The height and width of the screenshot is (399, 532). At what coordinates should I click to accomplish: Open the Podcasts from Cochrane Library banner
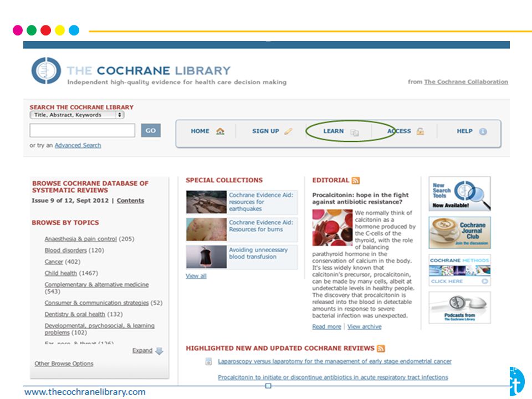coord(460,308)
